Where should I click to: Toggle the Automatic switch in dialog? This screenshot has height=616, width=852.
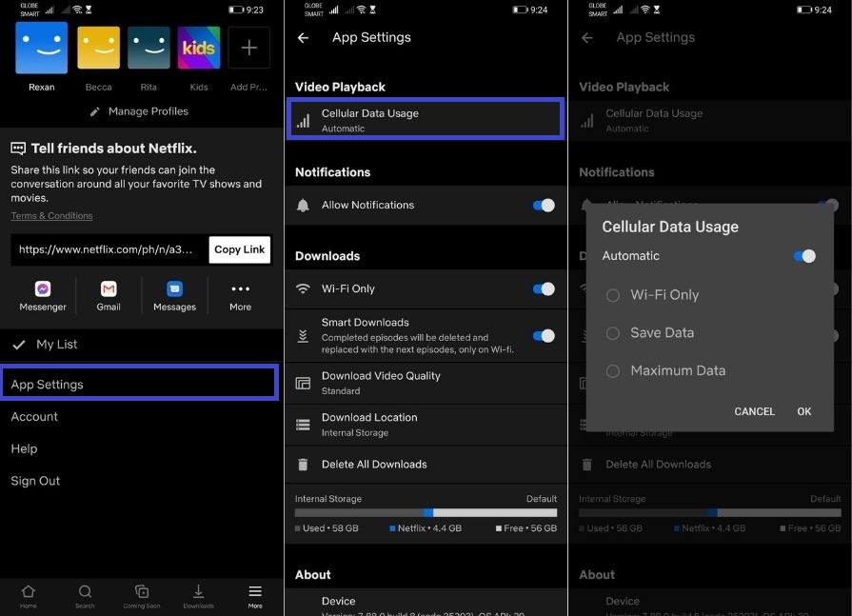[x=804, y=256]
